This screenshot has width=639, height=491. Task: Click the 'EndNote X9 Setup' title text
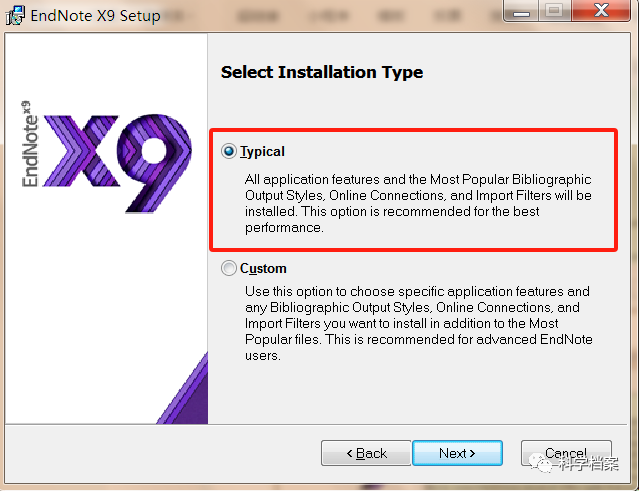(x=95, y=16)
